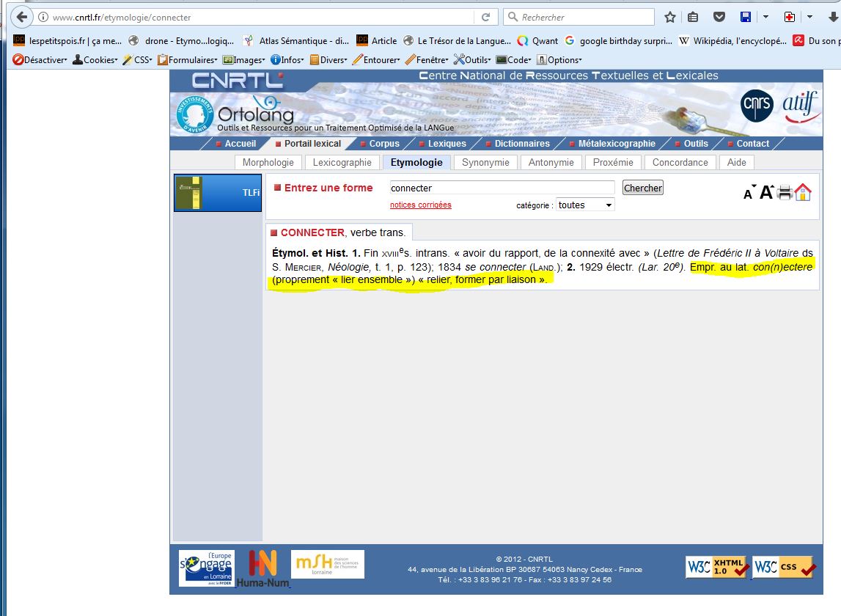Click the search field containing connecter
The height and width of the screenshot is (616, 841).
pyautogui.click(x=502, y=188)
